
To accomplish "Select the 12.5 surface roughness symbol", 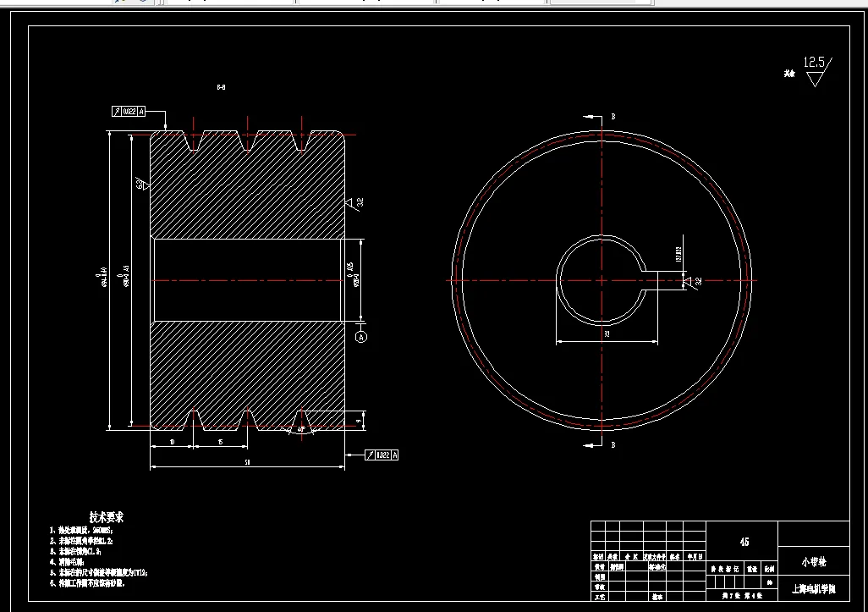I will [817, 71].
